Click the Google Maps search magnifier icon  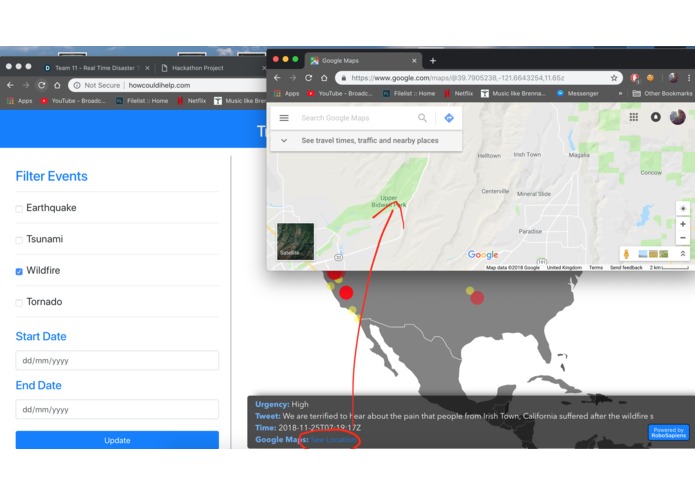pyautogui.click(x=422, y=118)
